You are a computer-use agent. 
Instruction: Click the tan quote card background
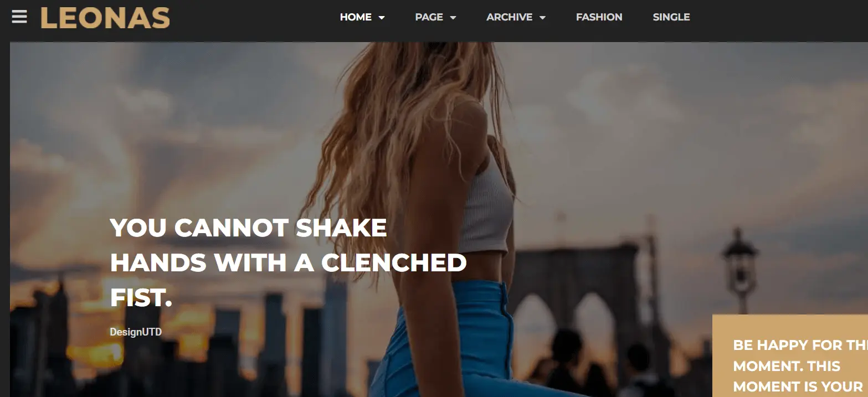790,327
